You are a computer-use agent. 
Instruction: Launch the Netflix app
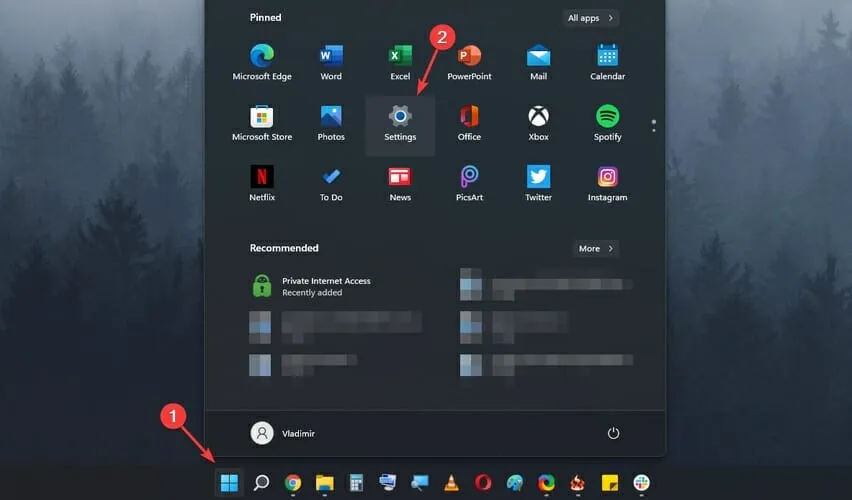pyautogui.click(x=262, y=183)
